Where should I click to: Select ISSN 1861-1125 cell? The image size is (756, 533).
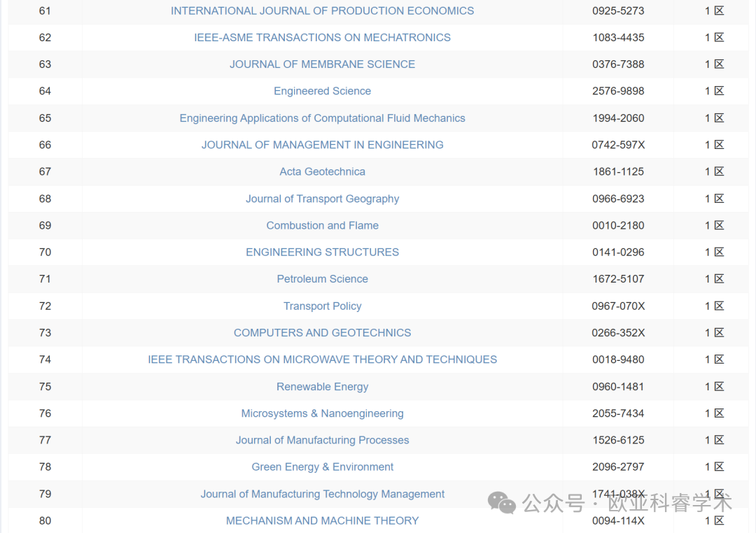[x=618, y=171]
